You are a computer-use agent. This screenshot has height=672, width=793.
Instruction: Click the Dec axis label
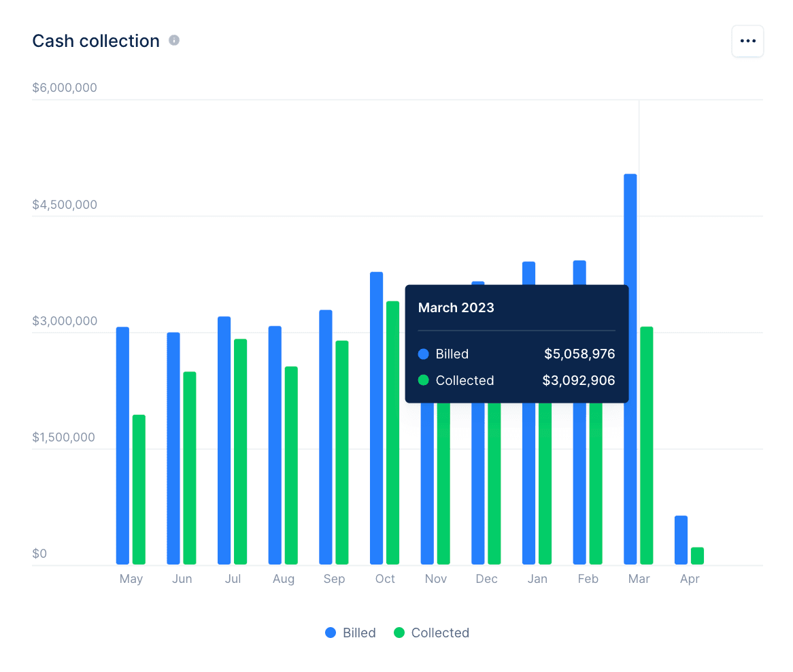pyautogui.click(x=486, y=579)
